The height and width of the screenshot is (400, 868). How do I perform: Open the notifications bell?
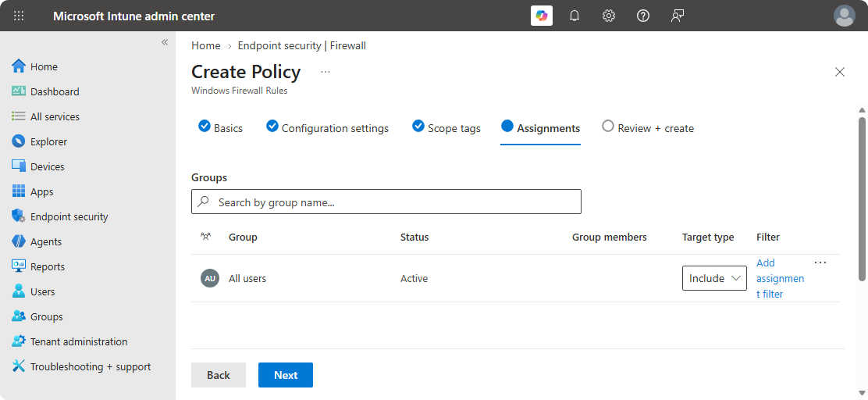click(x=575, y=16)
